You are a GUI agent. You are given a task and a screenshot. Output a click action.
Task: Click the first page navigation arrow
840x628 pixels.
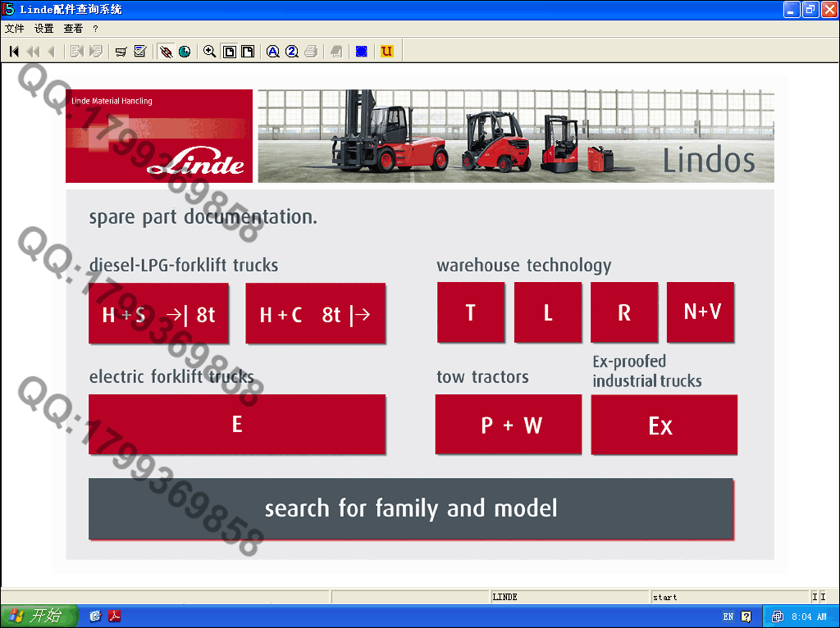click(x=14, y=52)
